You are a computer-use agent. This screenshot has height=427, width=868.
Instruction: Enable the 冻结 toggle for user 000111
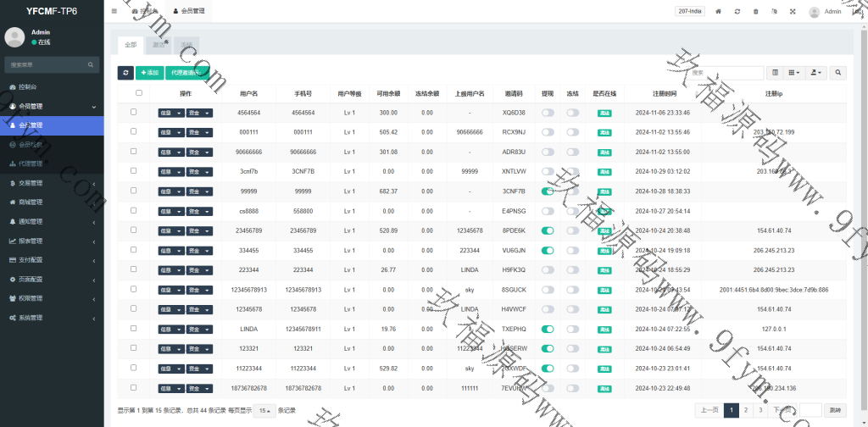pos(573,132)
